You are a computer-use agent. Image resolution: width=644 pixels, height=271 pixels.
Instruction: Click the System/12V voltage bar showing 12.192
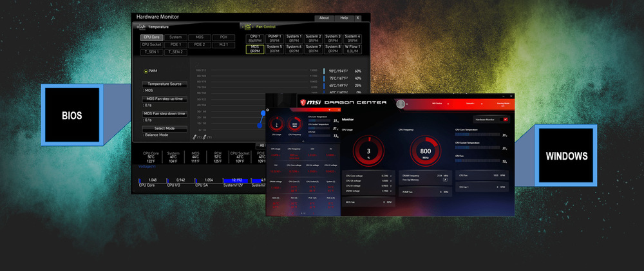236,180
